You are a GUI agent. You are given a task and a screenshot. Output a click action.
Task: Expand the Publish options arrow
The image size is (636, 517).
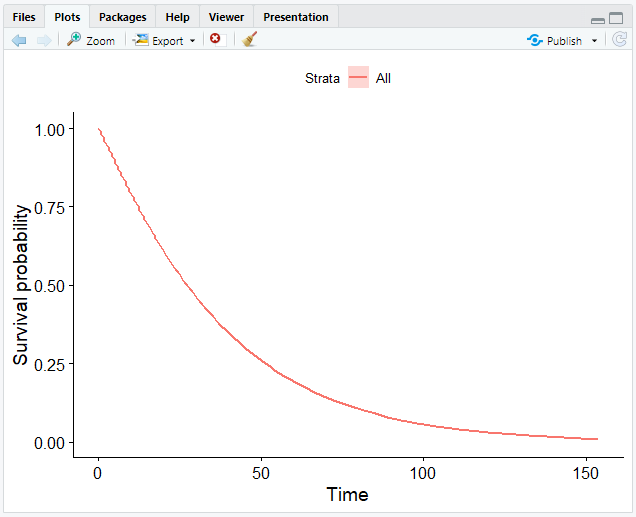point(595,41)
